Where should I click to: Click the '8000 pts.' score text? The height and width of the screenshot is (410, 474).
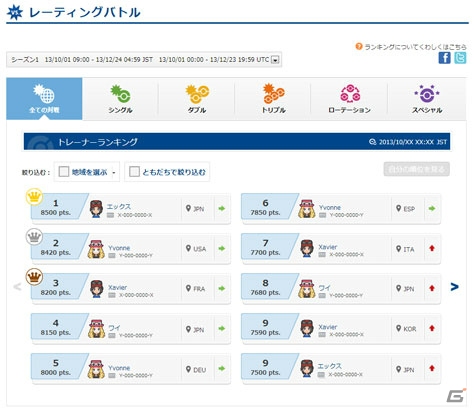pos(56,373)
